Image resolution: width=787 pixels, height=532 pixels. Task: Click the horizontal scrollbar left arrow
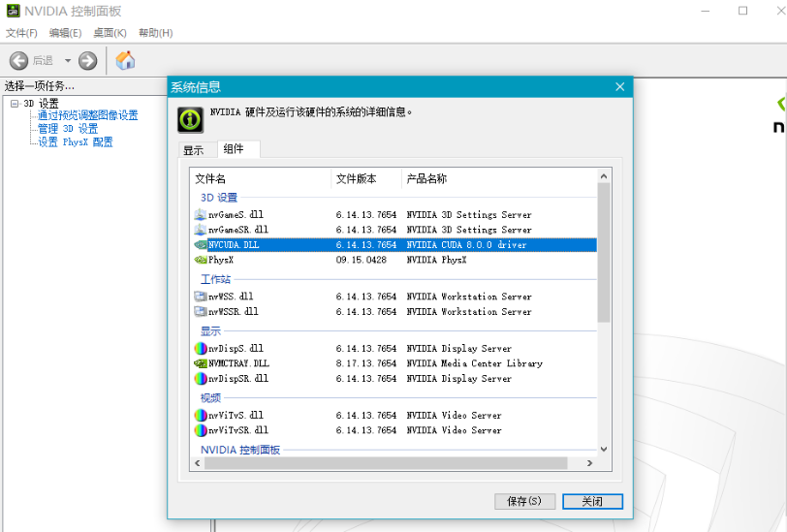(x=198, y=463)
